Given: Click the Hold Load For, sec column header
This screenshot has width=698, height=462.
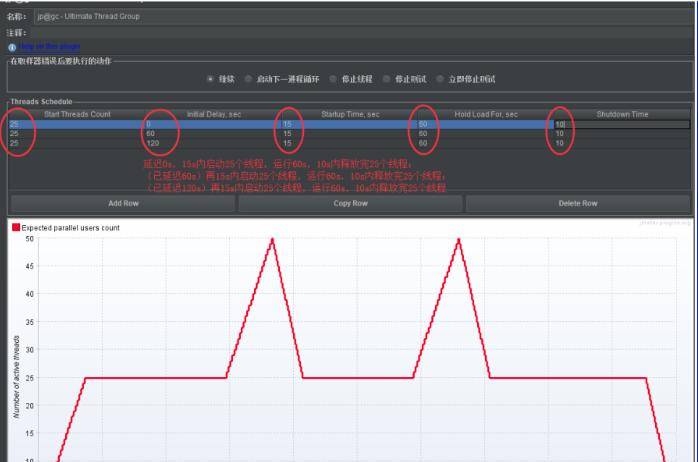Looking at the screenshot, I should pyautogui.click(x=486, y=114).
